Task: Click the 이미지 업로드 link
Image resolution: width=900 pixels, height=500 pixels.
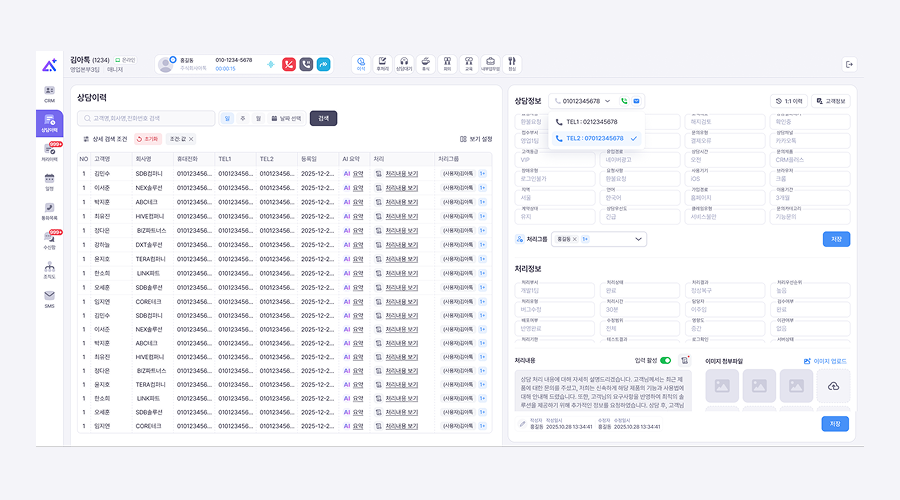Action: click(826, 360)
